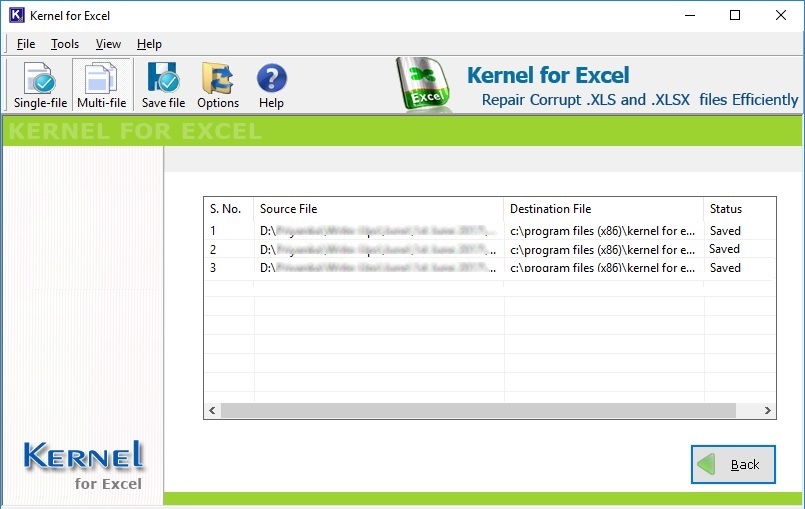Click source file path in row 3
The height and width of the screenshot is (509, 805).
click(x=378, y=268)
